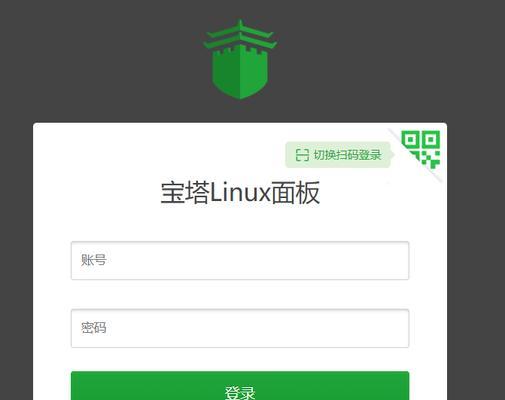Focus the 账号 account input field
This screenshot has height=400, width=505.
(240, 261)
